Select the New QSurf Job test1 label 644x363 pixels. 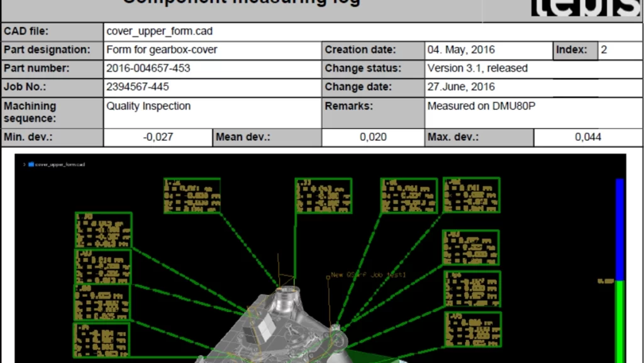pyautogui.click(x=369, y=275)
